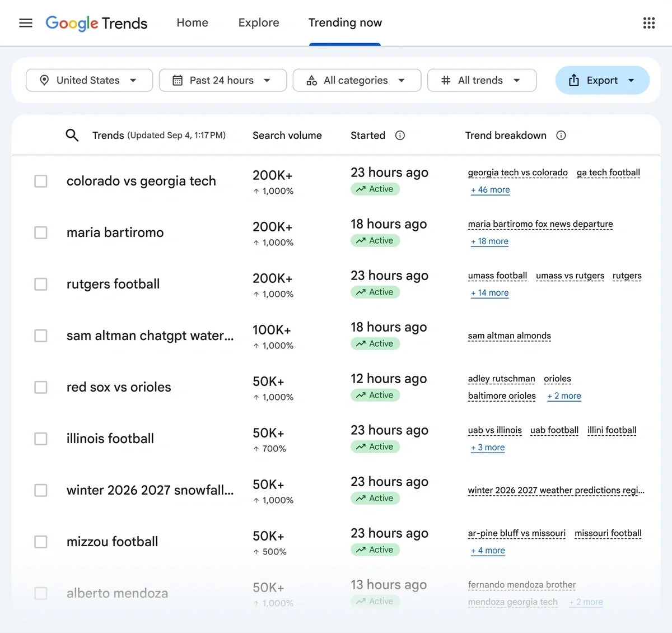Click baltimore orioles term
The image size is (672, 633).
point(502,396)
